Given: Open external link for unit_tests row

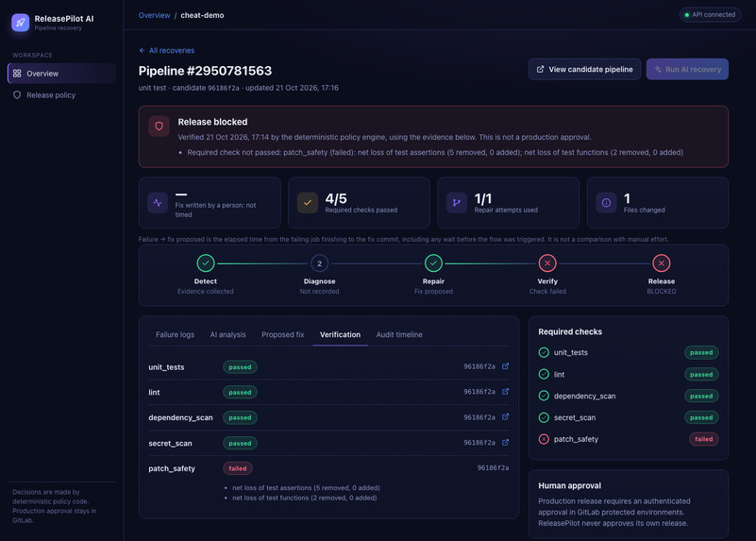Looking at the screenshot, I should [x=505, y=366].
